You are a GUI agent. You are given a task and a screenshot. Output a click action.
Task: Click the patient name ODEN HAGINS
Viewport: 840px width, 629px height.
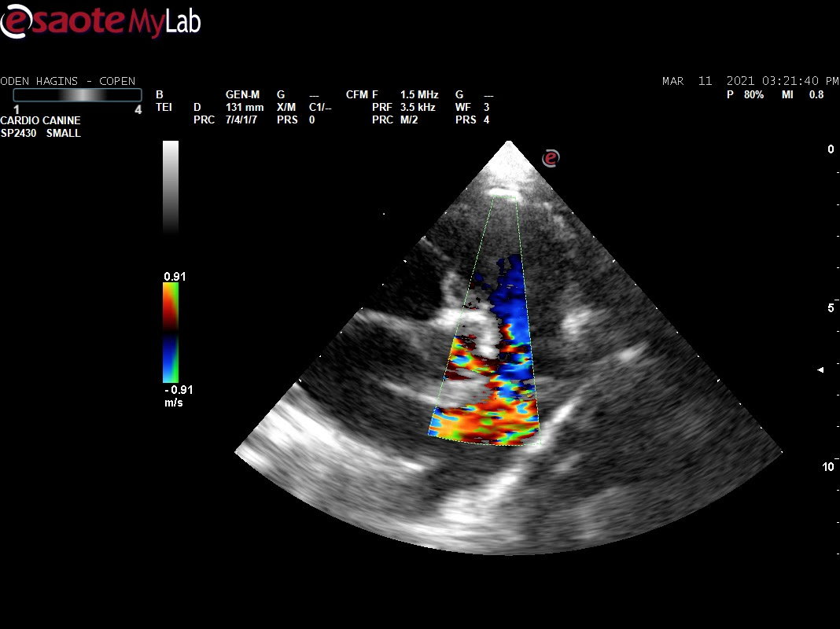coord(41,81)
